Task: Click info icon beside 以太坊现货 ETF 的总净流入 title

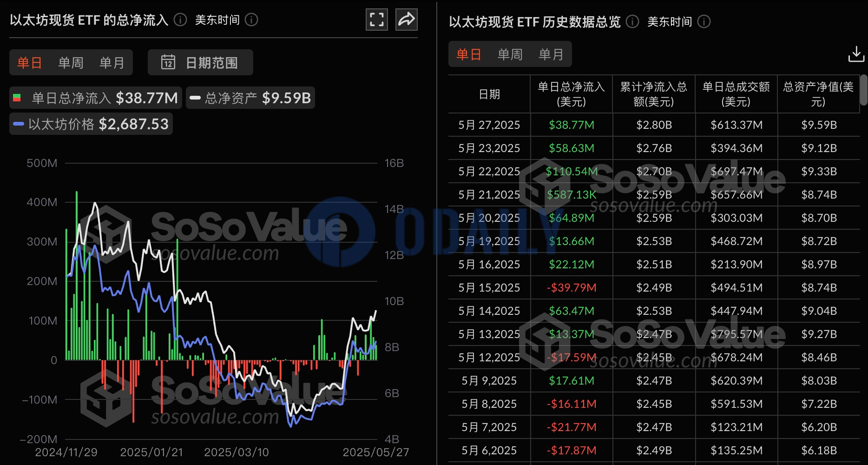Action: click(x=180, y=20)
